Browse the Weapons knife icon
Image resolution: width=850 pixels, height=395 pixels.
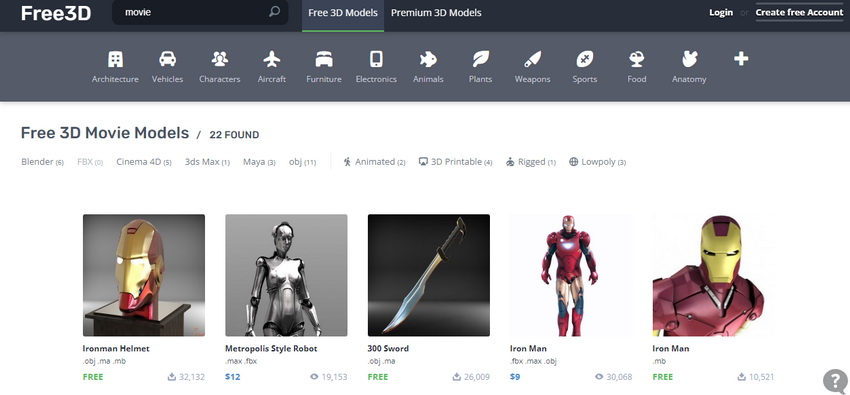(532, 59)
